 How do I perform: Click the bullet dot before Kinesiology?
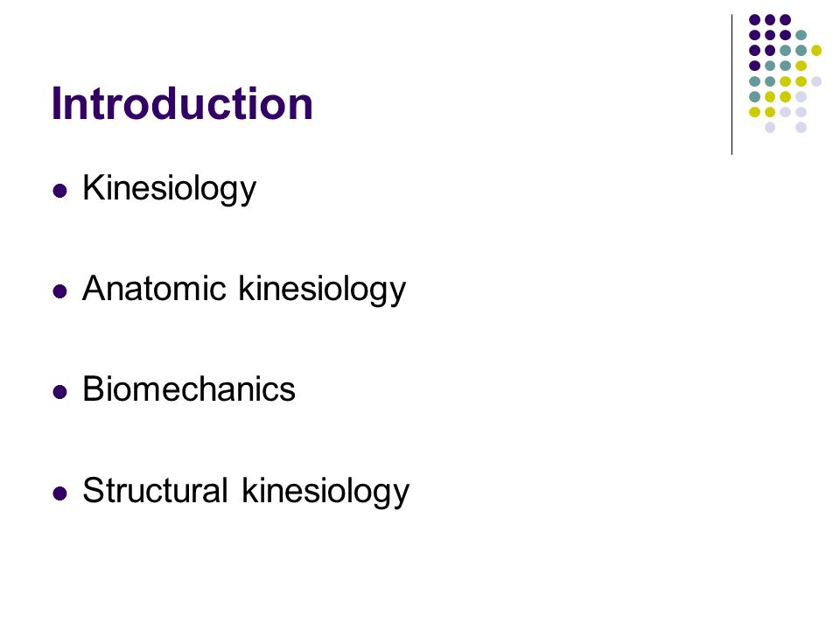(x=60, y=191)
